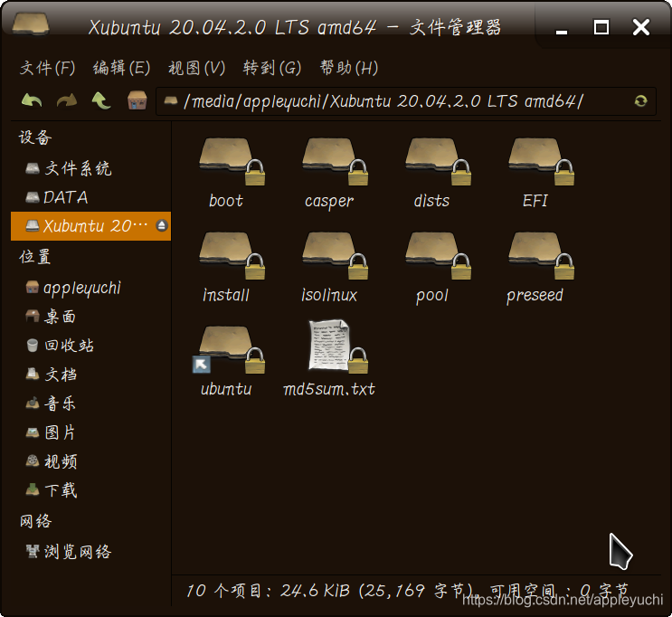Select the md5sum.txt file
The width and height of the screenshot is (672, 617).
[x=329, y=346]
